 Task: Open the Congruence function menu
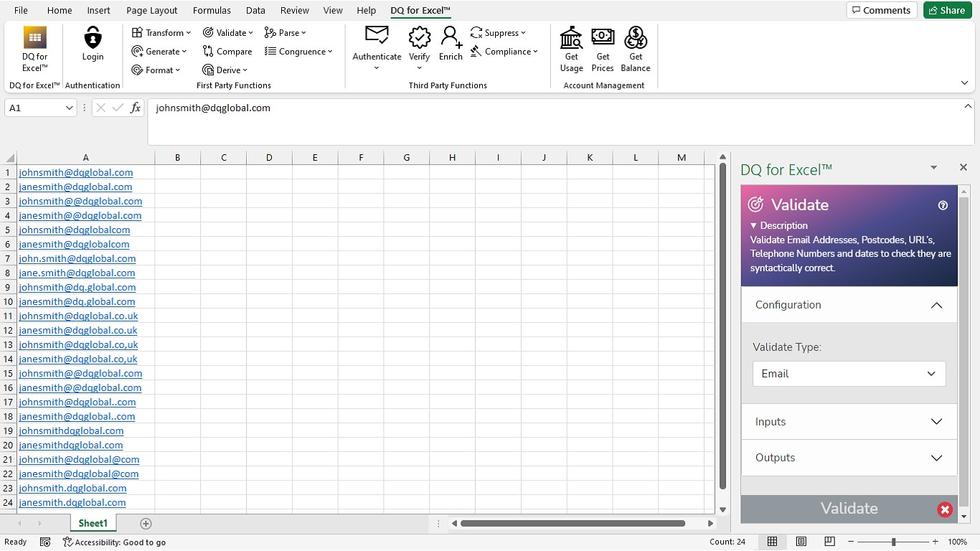pos(298,51)
